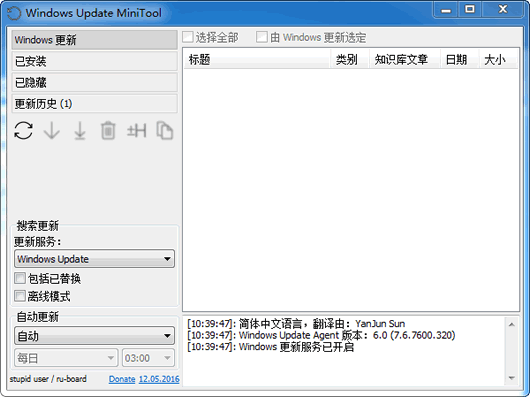Click the hide updates ±H icon
This screenshot has width=530, height=397.
tap(137, 130)
